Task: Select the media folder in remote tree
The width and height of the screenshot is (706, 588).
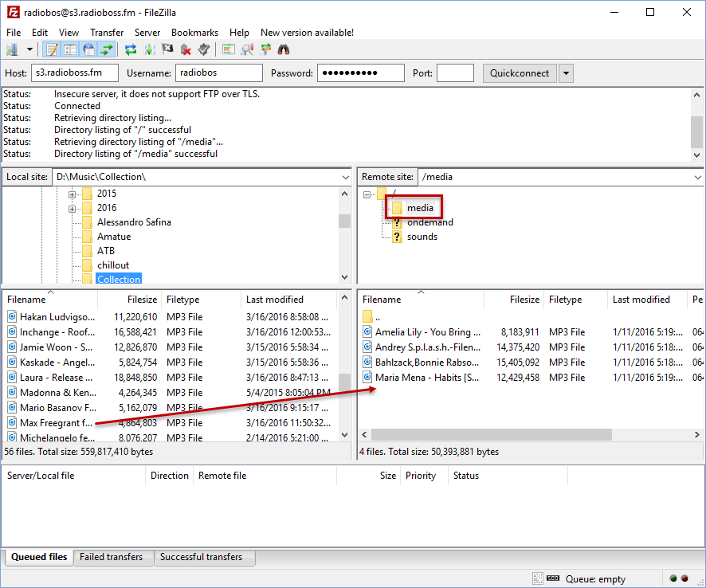Action: coord(420,208)
